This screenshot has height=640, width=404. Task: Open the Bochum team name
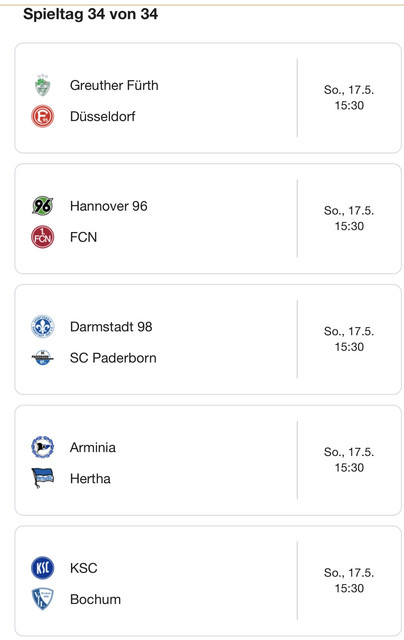coord(95,599)
